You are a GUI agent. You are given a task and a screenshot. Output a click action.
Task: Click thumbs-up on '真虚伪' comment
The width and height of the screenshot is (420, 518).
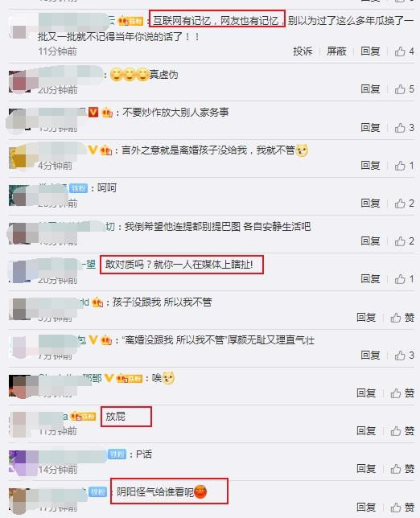[404, 89]
